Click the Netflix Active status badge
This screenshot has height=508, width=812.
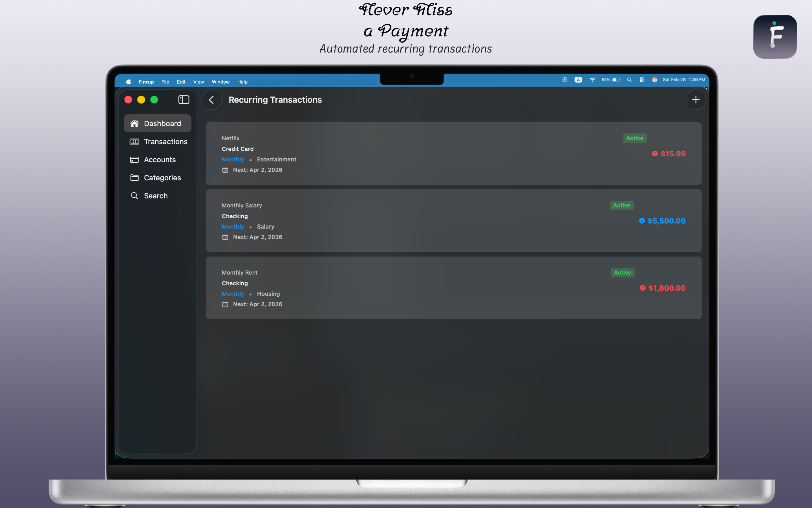click(634, 138)
